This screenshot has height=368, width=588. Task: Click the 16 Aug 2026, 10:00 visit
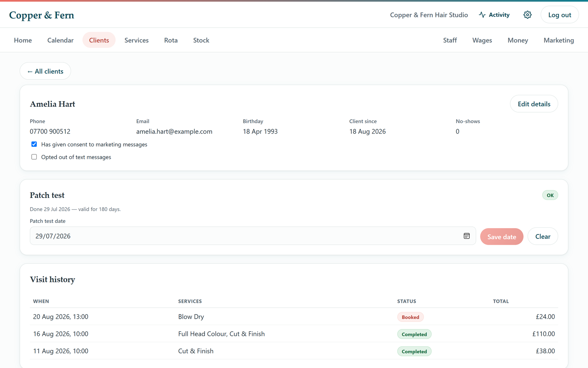tap(61, 334)
